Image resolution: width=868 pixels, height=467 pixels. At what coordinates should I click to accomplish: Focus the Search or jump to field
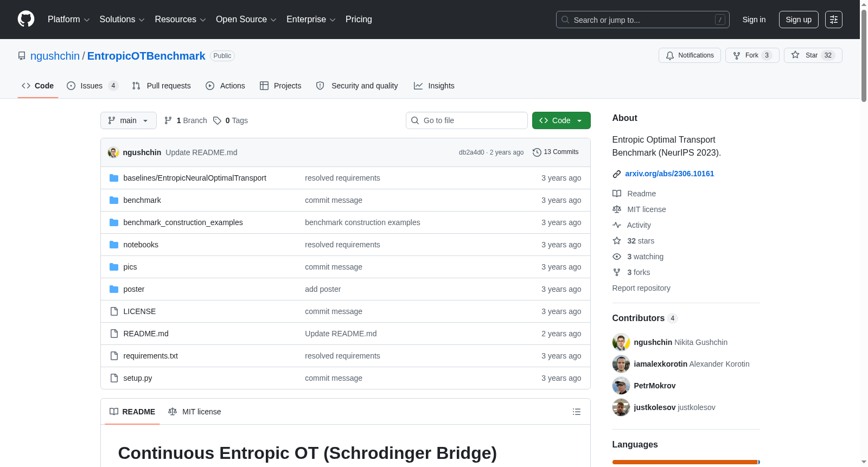[x=643, y=20]
